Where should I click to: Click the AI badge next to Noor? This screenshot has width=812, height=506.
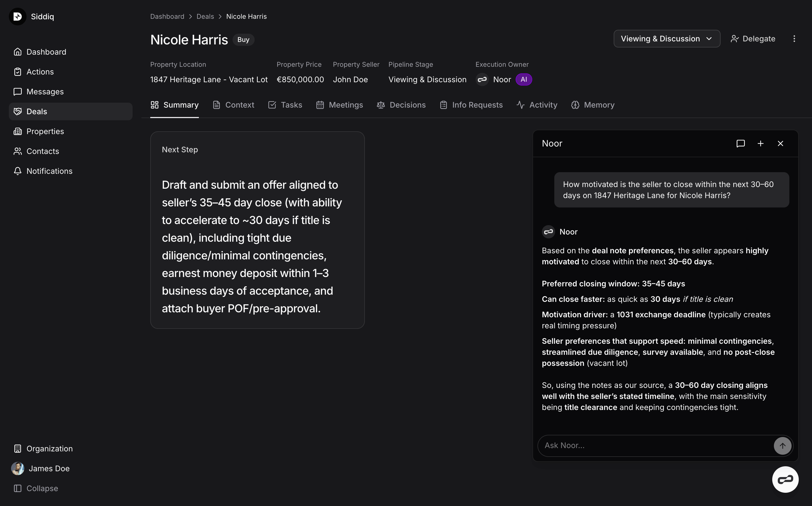524,79
